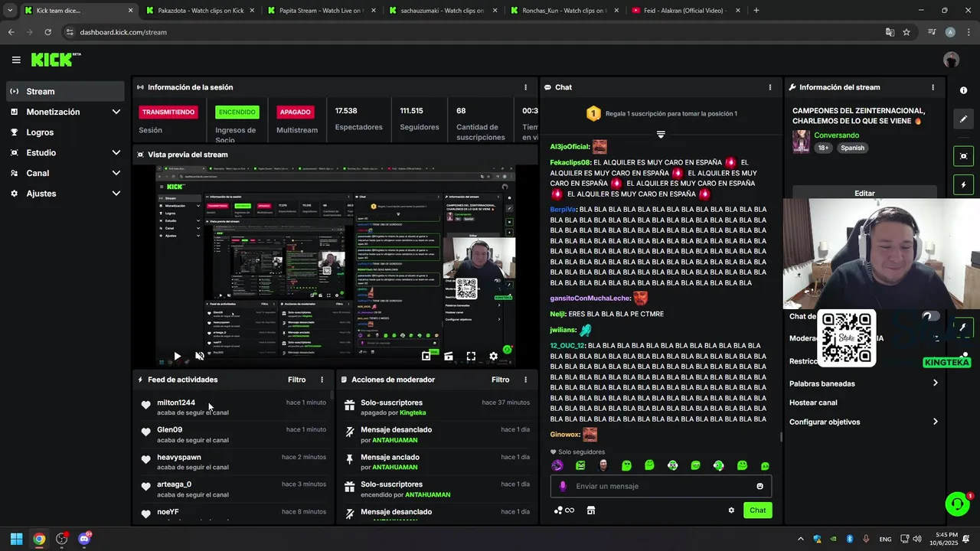Open Información del stream options menu
980x551 pixels.
933,87
